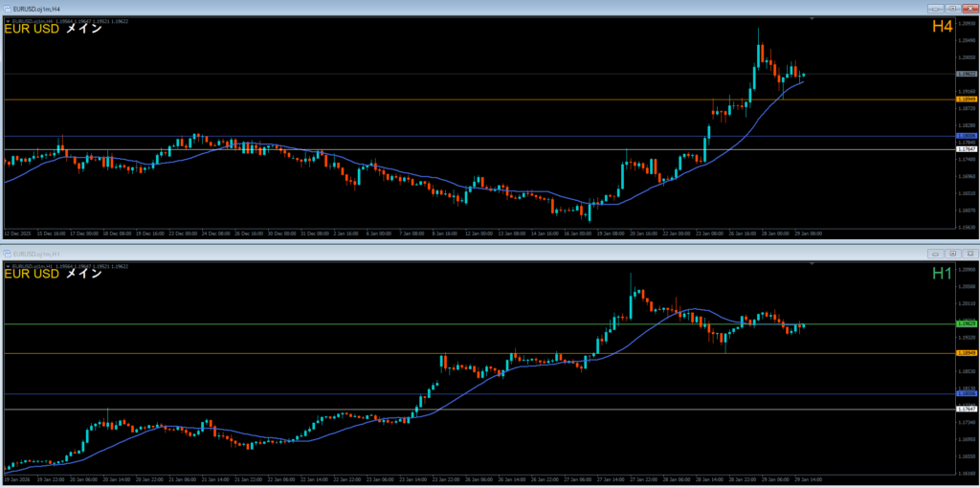
Task: Minimize the H4 EURUSD chart window
Action: coord(937,7)
